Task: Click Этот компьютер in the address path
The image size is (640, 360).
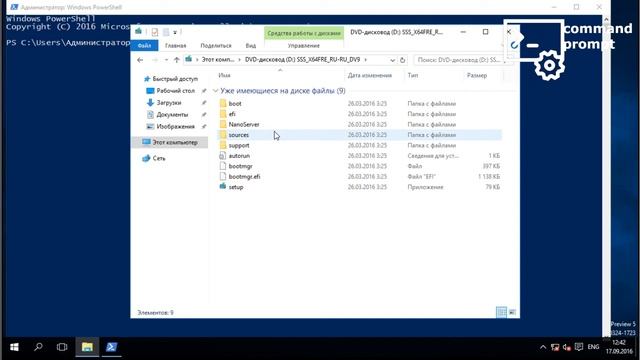Action: [218, 60]
